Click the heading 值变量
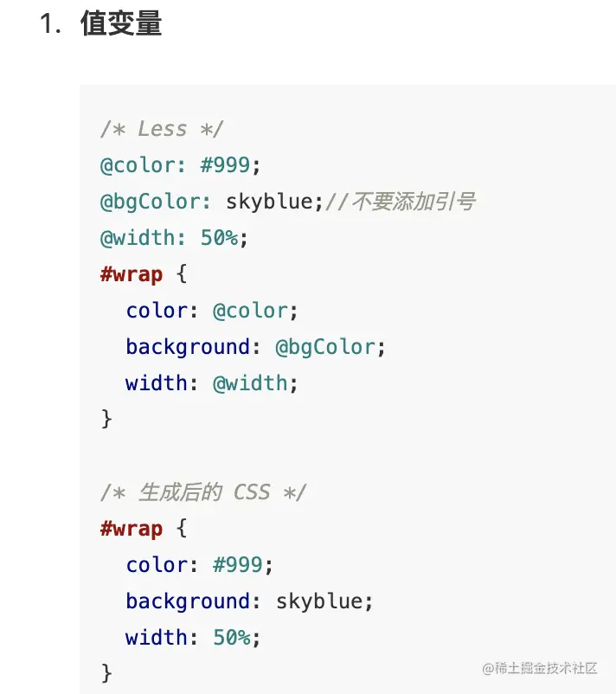This screenshot has width=616, height=694. (121, 23)
